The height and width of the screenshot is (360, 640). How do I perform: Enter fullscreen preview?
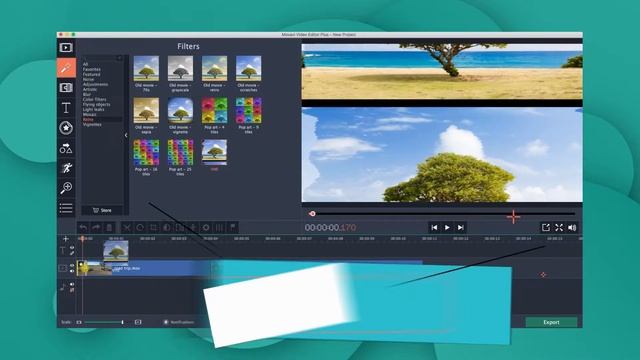coord(559,227)
